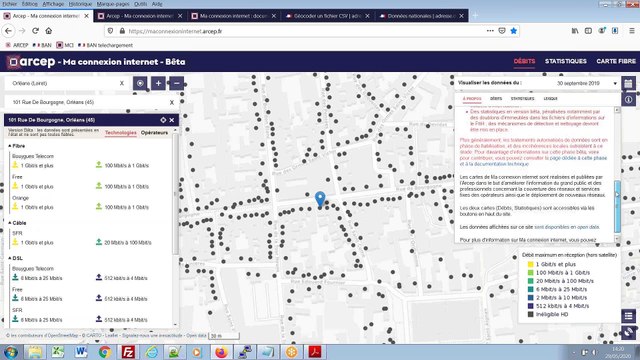Click the 100 Mbit/s à 1 Gbit/s legend swatch
This screenshot has height=360, width=640.
coord(531,273)
